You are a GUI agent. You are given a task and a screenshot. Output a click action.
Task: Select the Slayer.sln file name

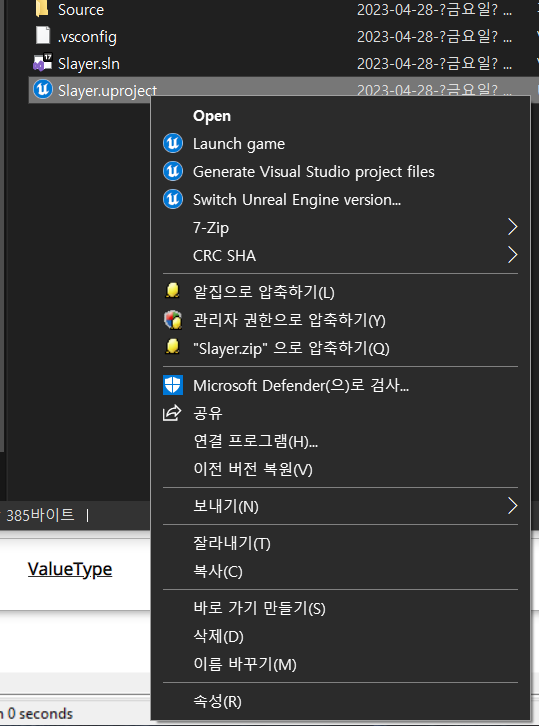tap(88, 63)
